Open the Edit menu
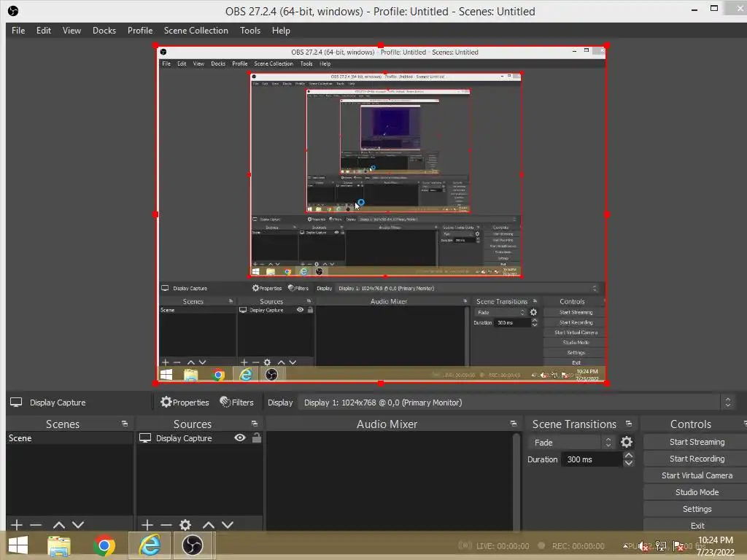 point(43,31)
